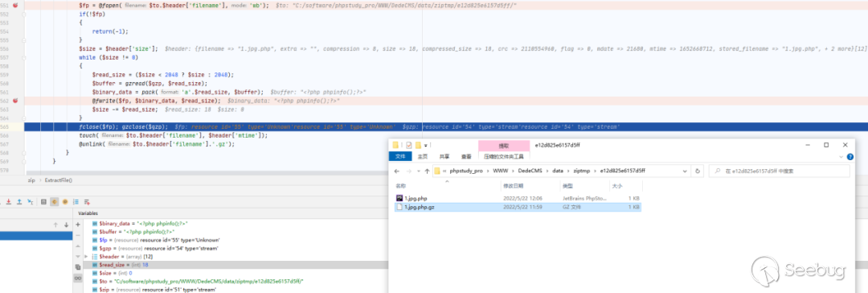The width and height of the screenshot is (868, 293).
Task: Click the data breadcrumb in address bar
Action: [558, 171]
